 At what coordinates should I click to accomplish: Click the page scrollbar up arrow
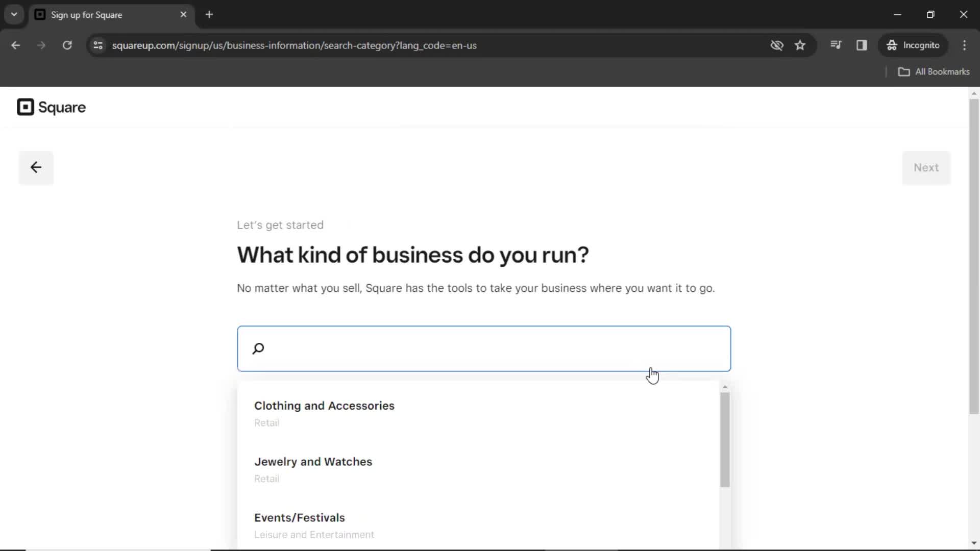coord(974,93)
